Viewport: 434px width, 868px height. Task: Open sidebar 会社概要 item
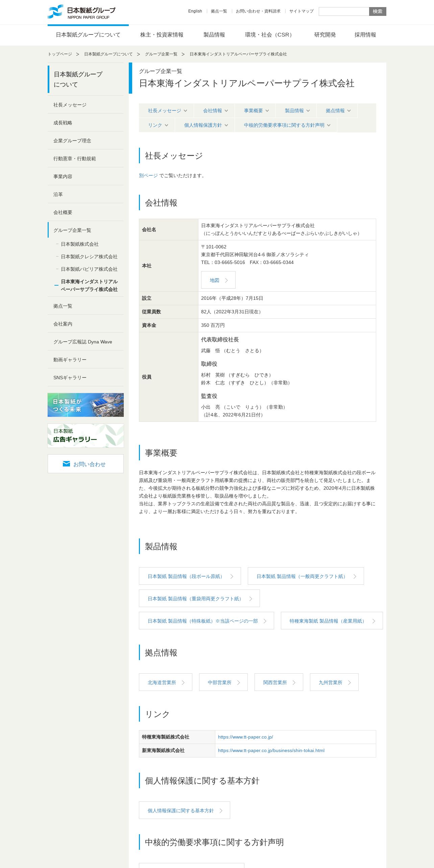tap(86, 212)
